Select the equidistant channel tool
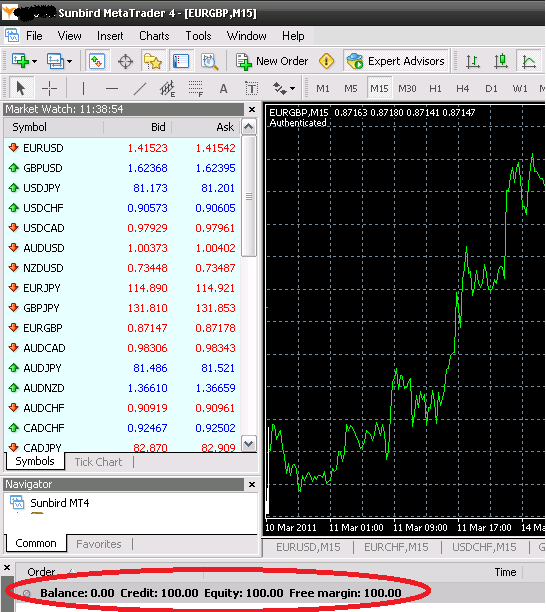 (x=167, y=89)
